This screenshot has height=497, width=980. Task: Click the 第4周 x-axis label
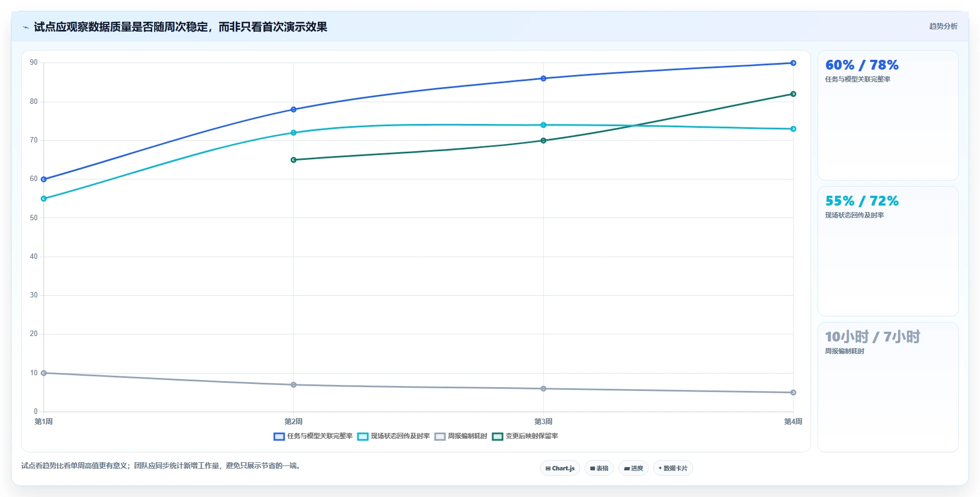pos(793,422)
